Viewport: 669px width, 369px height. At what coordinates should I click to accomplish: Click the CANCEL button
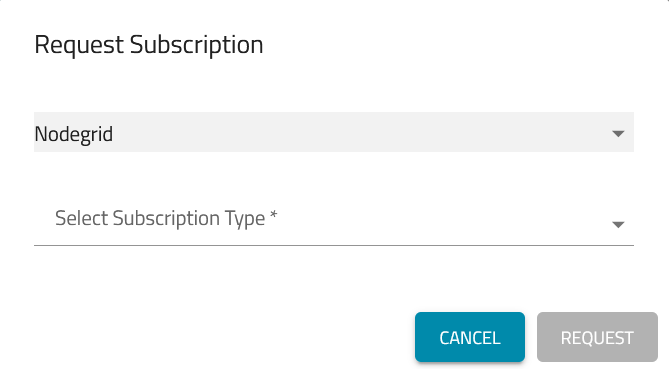470,337
